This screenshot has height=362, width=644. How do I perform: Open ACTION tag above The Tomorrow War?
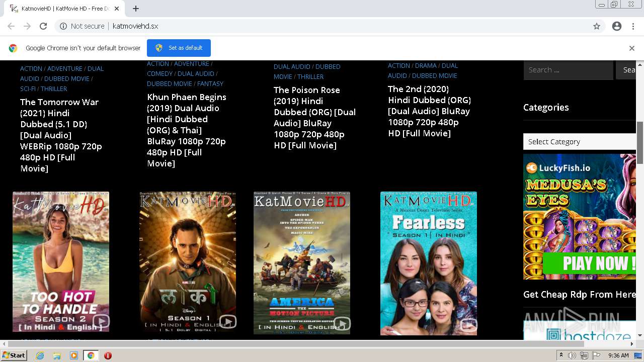click(x=31, y=69)
